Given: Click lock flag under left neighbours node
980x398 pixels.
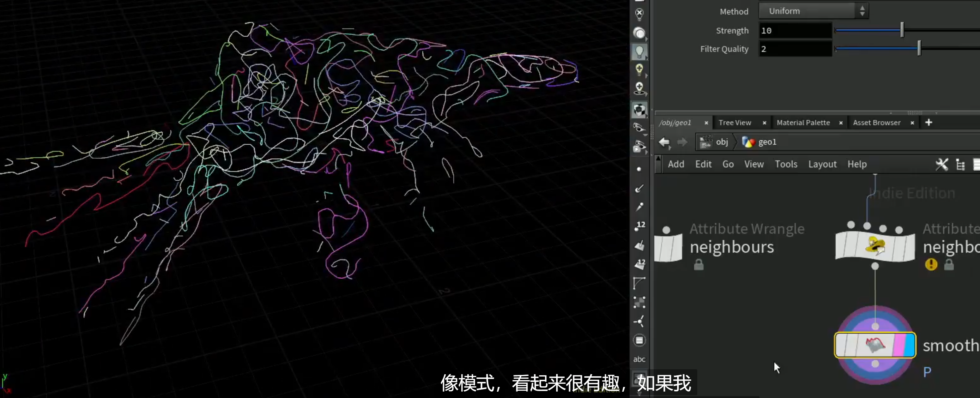Looking at the screenshot, I should pos(699,265).
